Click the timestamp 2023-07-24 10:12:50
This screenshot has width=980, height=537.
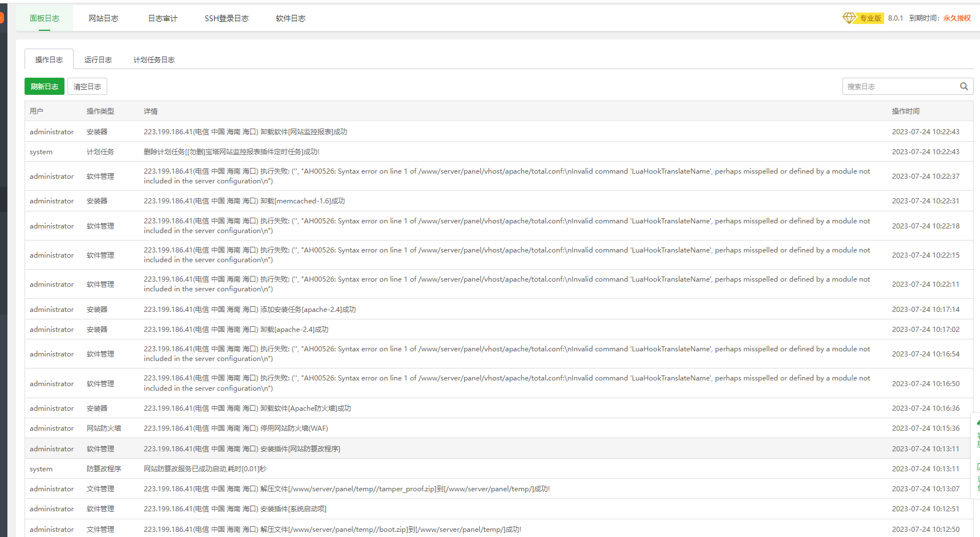click(x=926, y=529)
